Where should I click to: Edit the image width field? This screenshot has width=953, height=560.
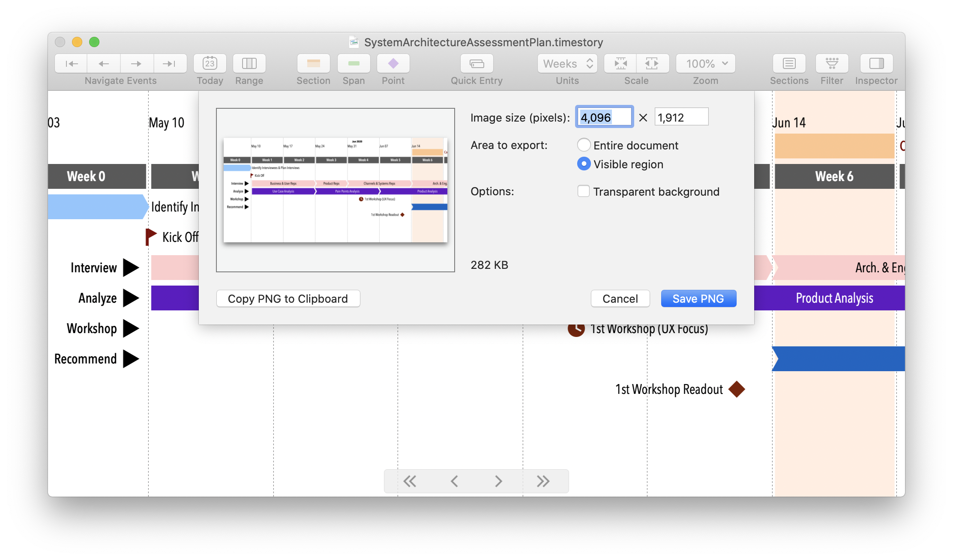[x=604, y=116]
